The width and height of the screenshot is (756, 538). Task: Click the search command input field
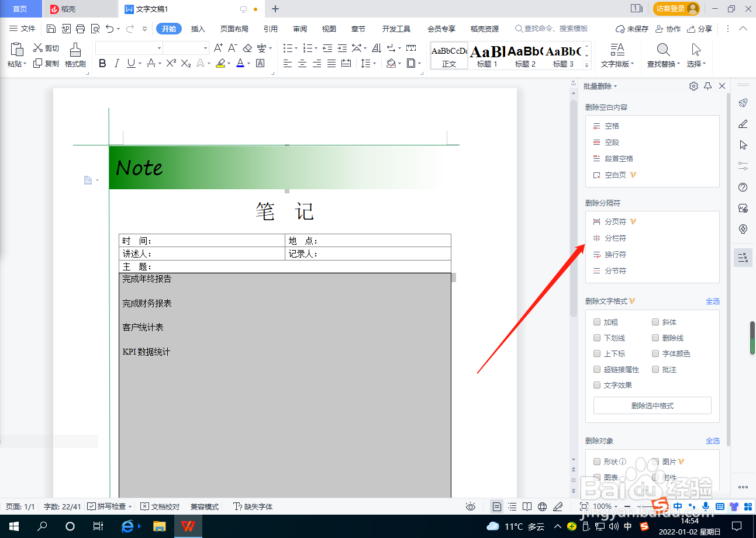coord(551,29)
